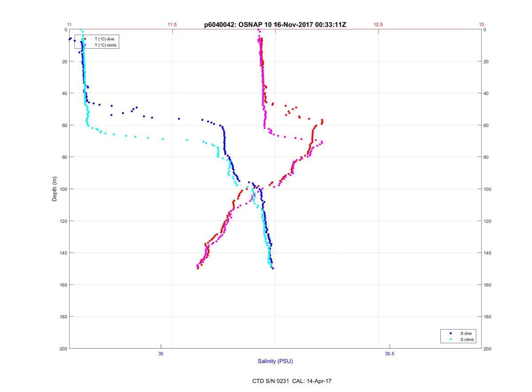Image resolution: width=532 pixels, height=392 pixels.
Task: Click the 80 tick on right depth axis
Action: 486,157
